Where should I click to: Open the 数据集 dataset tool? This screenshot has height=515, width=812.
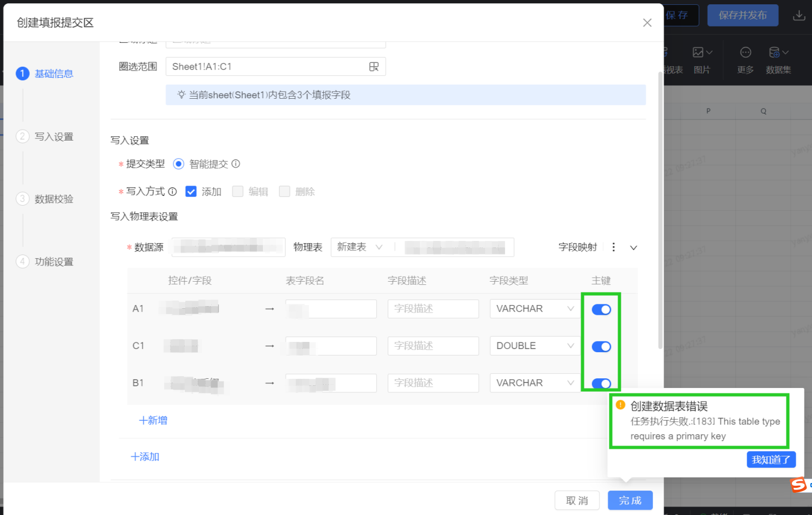point(778,60)
